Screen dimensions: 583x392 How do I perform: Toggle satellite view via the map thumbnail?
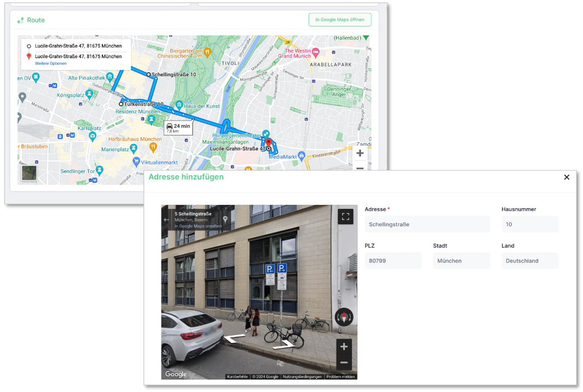pos(28,173)
